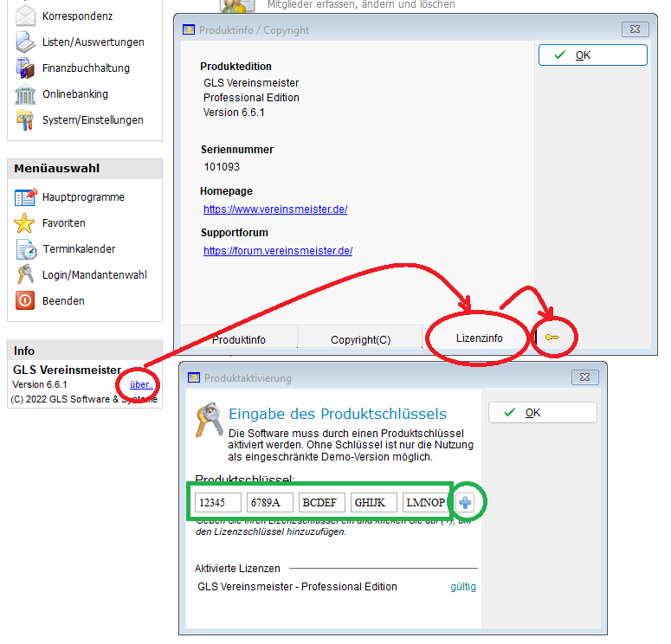Switch to the Copyright(C) tab
Viewport: 671px width, 644px height.
360,340
